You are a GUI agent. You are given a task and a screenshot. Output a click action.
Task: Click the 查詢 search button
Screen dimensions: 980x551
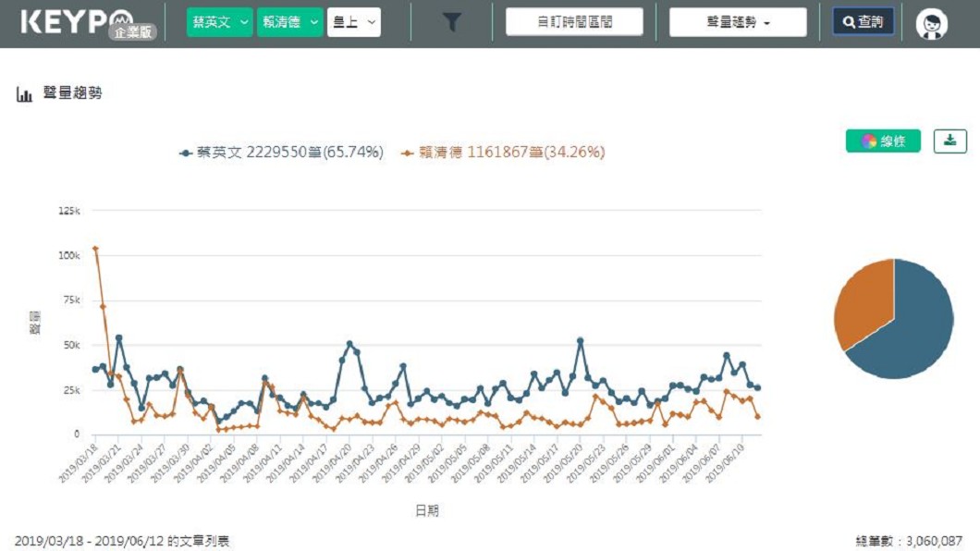click(864, 22)
